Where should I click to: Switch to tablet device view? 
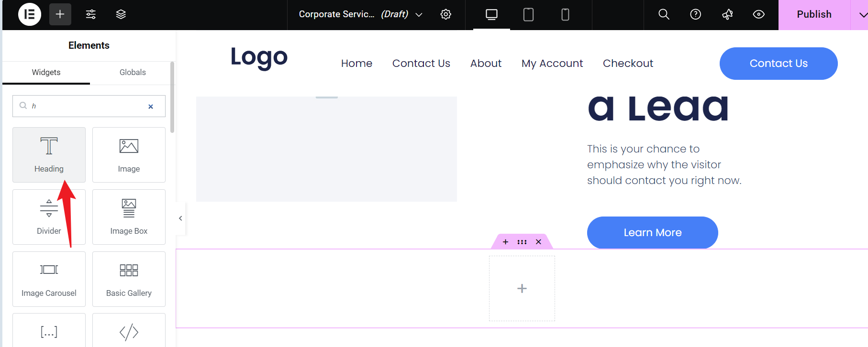tap(528, 14)
